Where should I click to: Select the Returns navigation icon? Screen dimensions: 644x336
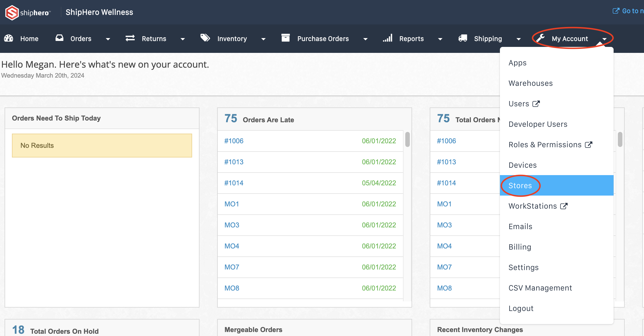(x=131, y=38)
